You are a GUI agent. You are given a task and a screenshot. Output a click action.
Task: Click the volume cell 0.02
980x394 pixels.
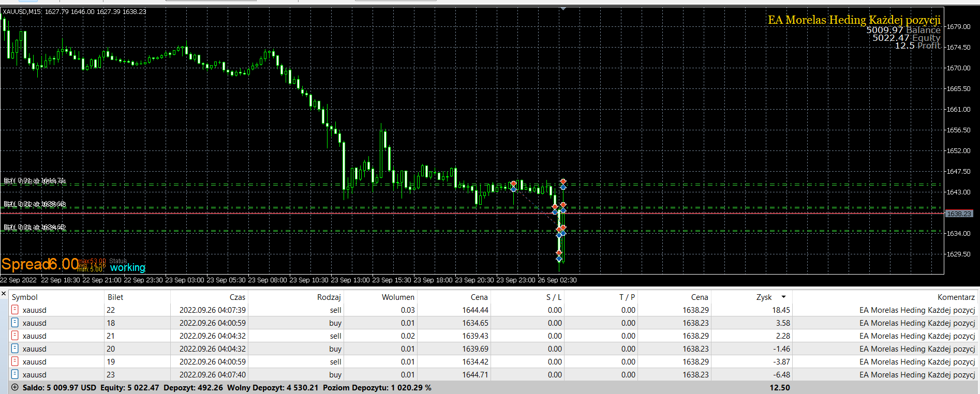(408, 336)
